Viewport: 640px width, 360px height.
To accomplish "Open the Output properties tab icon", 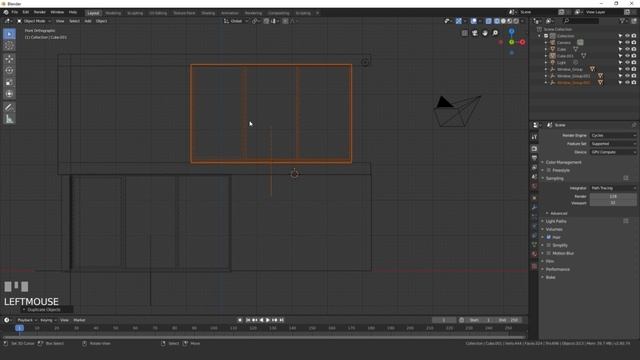I will (x=534, y=158).
